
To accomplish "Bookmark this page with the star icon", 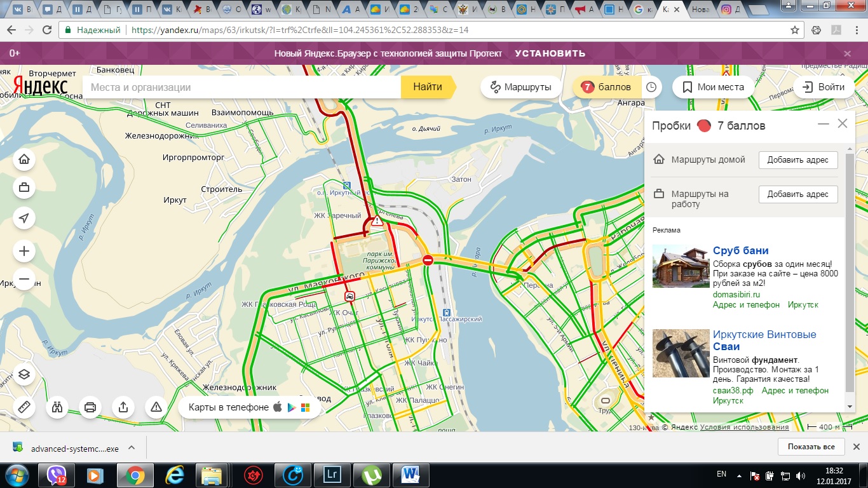I will (x=795, y=30).
